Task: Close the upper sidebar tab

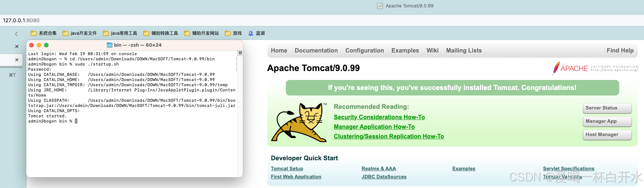Action: (x=17, y=47)
